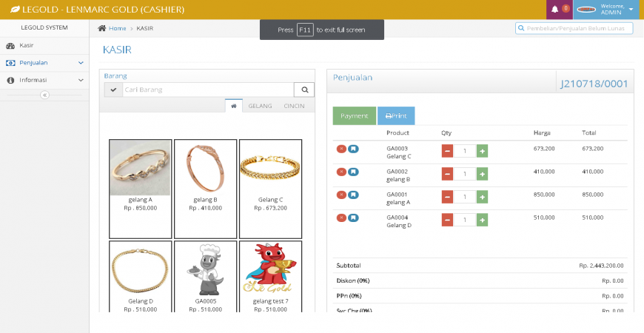This screenshot has height=333, width=644.
Task: Toggle the checkmark button beside Cari Barang
Action: coord(113,90)
